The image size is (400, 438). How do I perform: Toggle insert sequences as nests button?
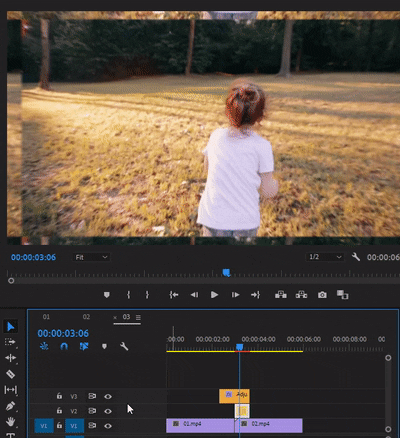tap(44, 346)
